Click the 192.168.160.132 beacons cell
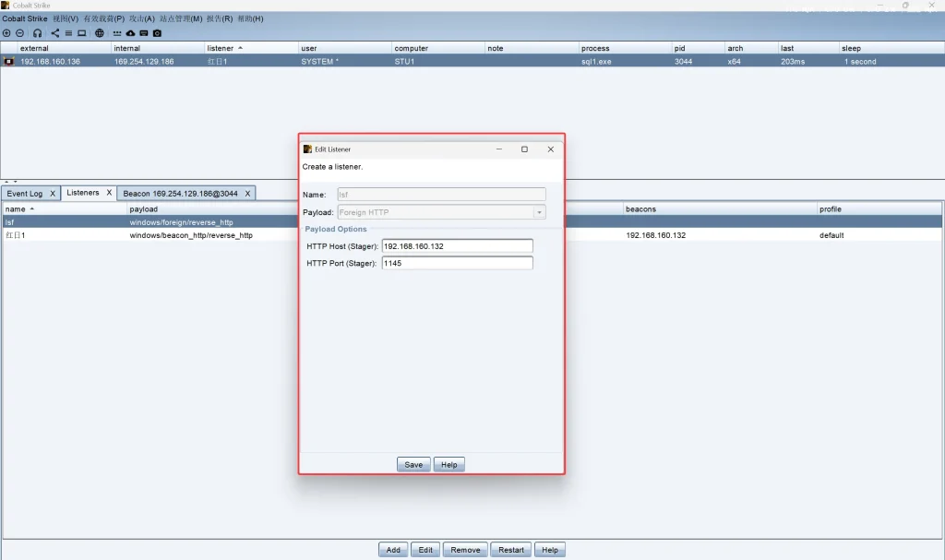The image size is (945, 560). (x=656, y=235)
